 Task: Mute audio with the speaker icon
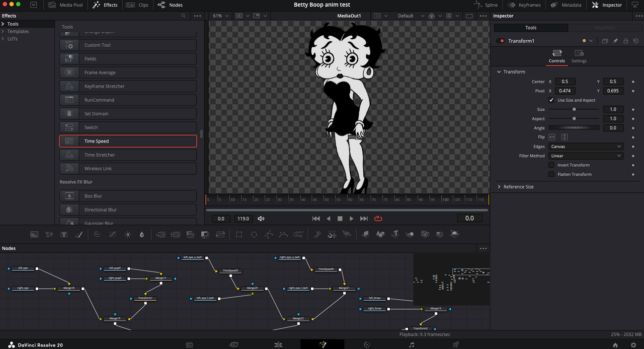(x=261, y=219)
